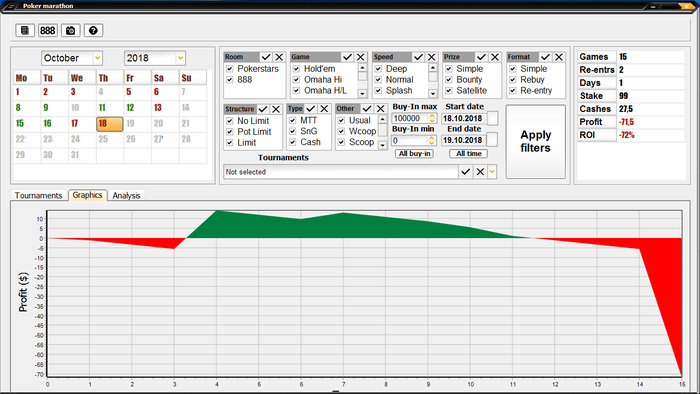Viewport: 700px width, 394px height.
Task: Select October 17 in calendar
Action: pyautogui.click(x=81, y=124)
